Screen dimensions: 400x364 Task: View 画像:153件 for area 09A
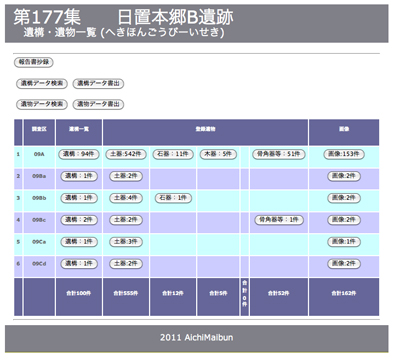(344, 154)
